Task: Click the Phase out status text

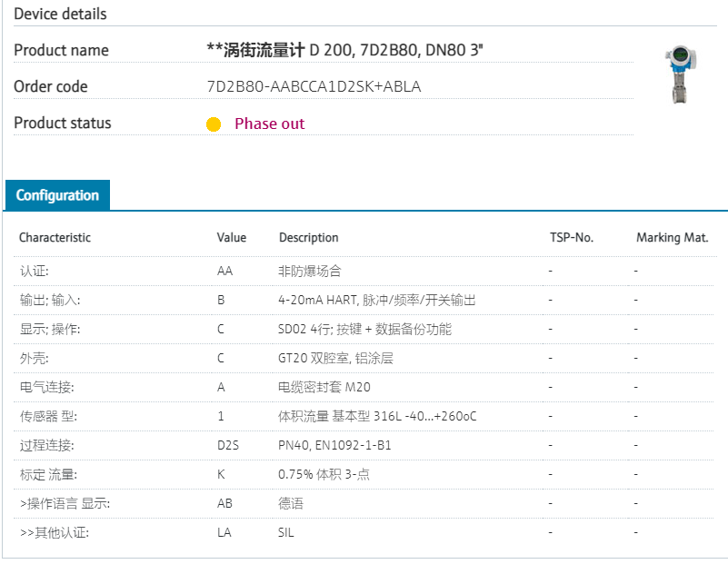Action: point(269,124)
